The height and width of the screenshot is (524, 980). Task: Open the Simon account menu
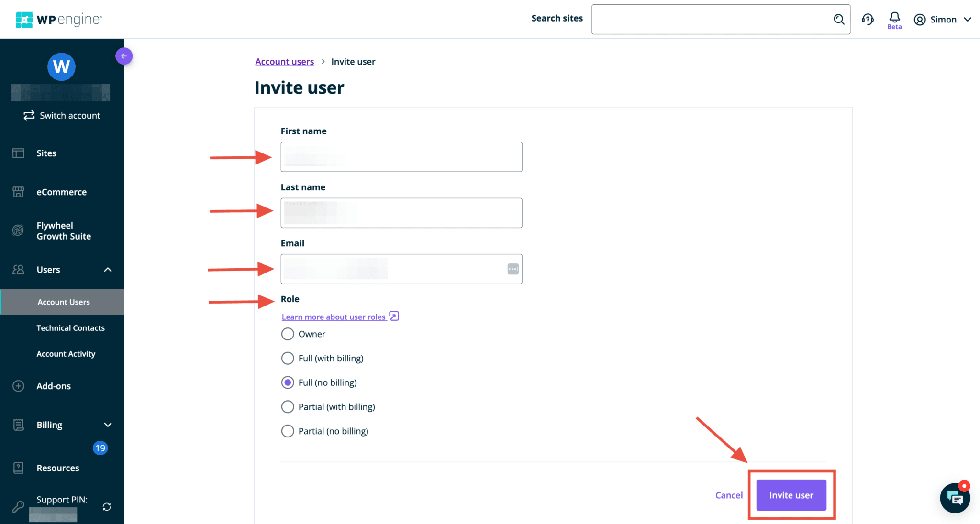click(943, 19)
